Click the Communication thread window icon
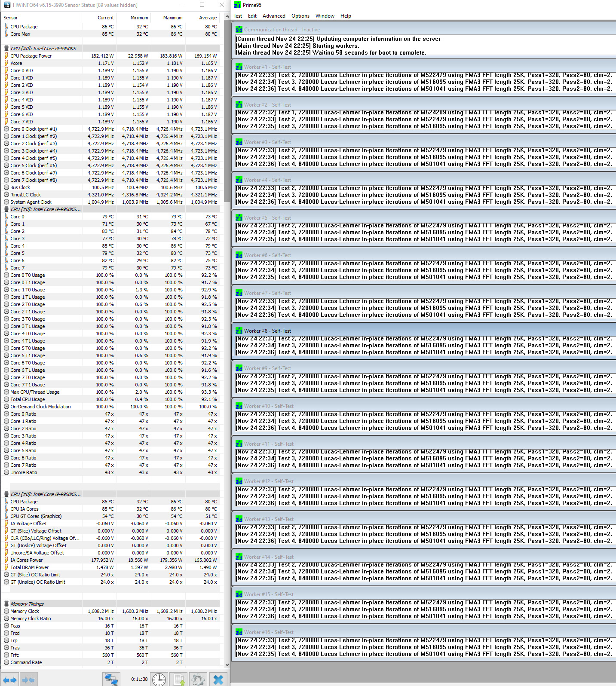The width and height of the screenshot is (616, 686). pos(239,30)
